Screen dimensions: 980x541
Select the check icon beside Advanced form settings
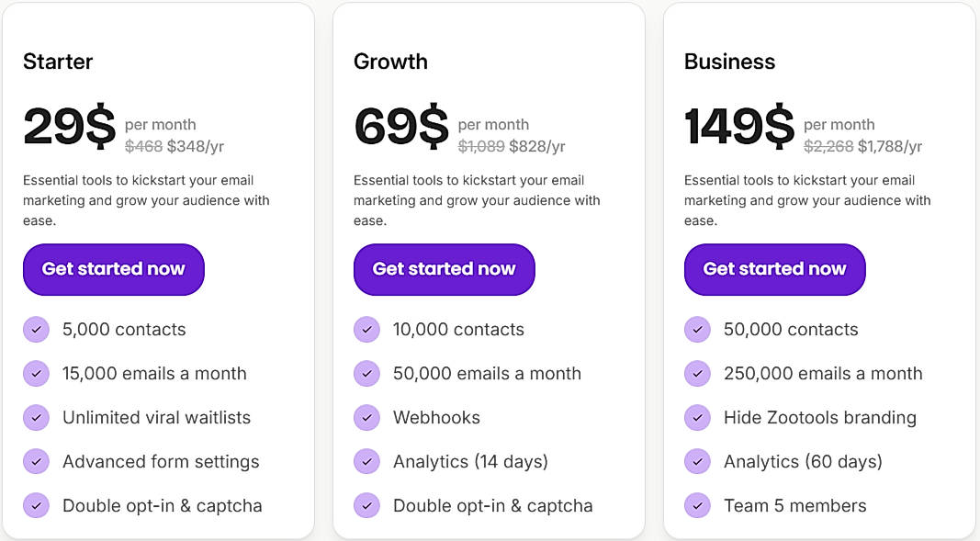[x=36, y=461]
